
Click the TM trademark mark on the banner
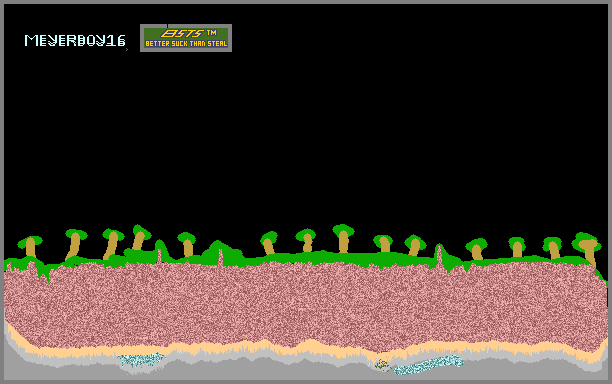pos(212,32)
